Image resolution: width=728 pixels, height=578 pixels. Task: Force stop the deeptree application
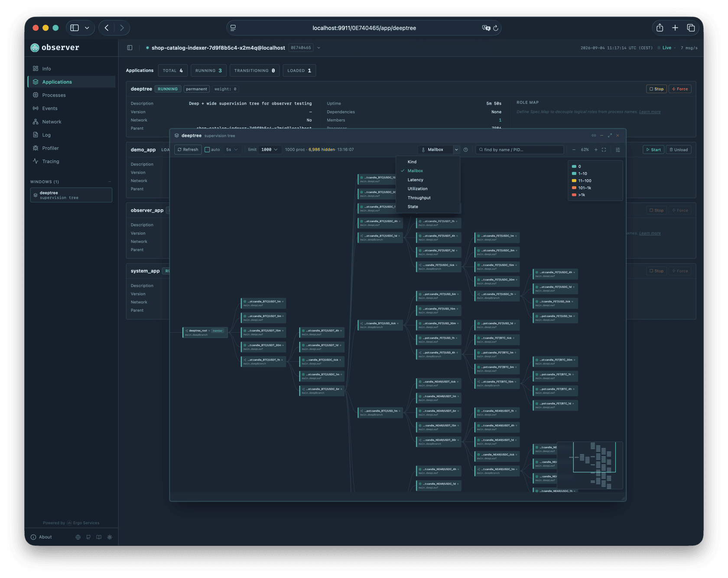[680, 89]
